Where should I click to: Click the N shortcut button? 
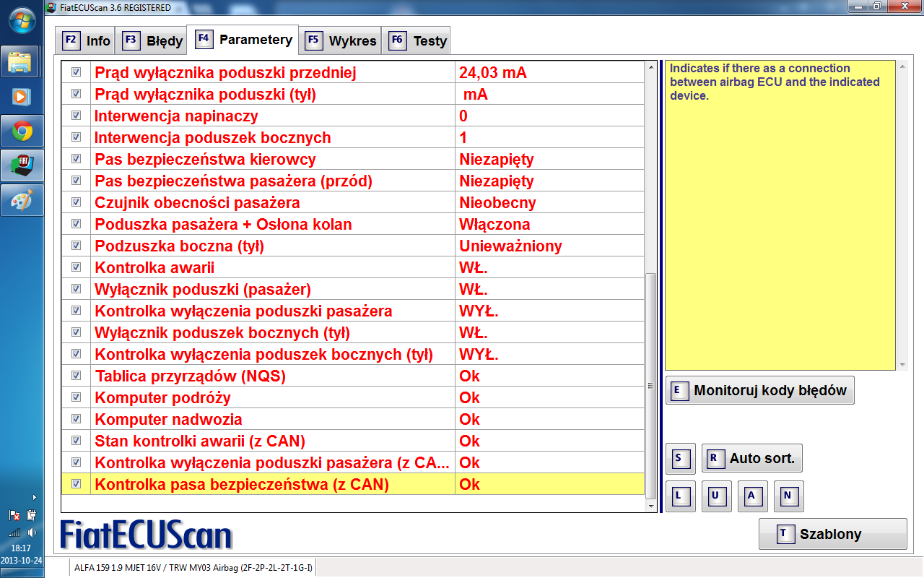pos(788,496)
